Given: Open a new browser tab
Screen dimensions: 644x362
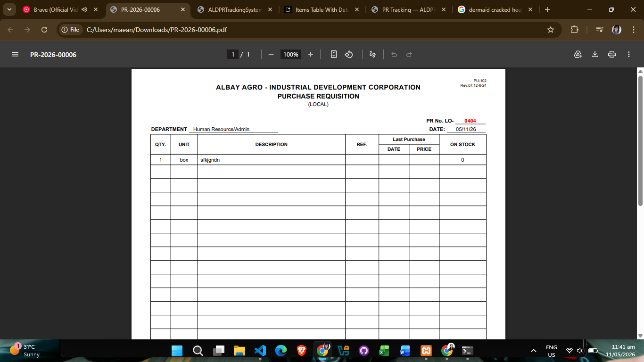Looking at the screenshot, I should (547, 9).
